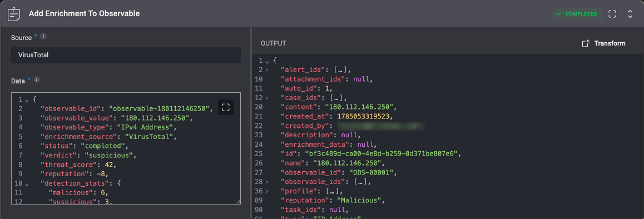Expand the "profile" array in output
Viewport: 644px width, 219px height.
pyautogui.click(x=267, y=191)
